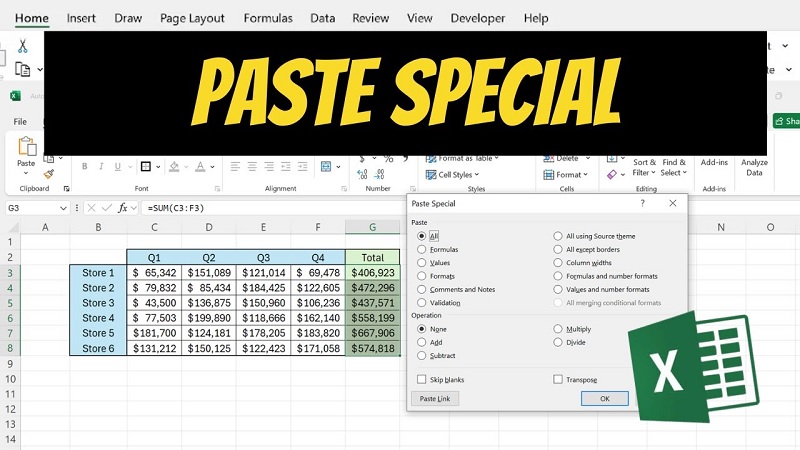Screen dimensions: 800x450
Task: Enable Skip blanks checkbox
Action: coord(421,380)
